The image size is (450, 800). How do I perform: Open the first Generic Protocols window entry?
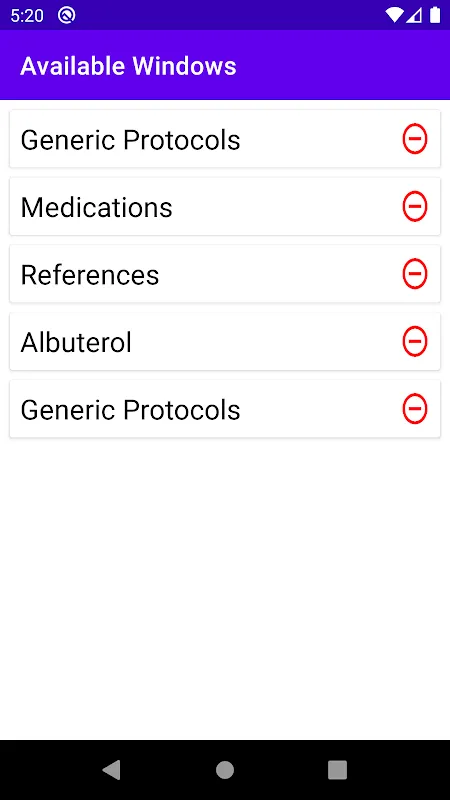click(224, 139)
